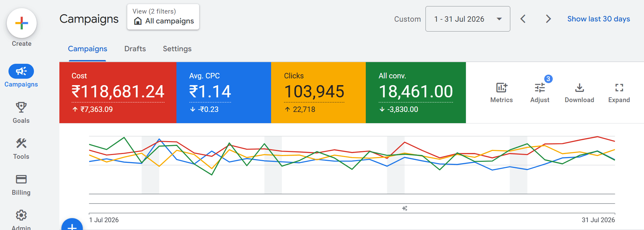The height and width of the screenshot is (230, 644).
Task: Click the 22,718 clicks change
Action: pyautogui.click(x=304, y=109)
